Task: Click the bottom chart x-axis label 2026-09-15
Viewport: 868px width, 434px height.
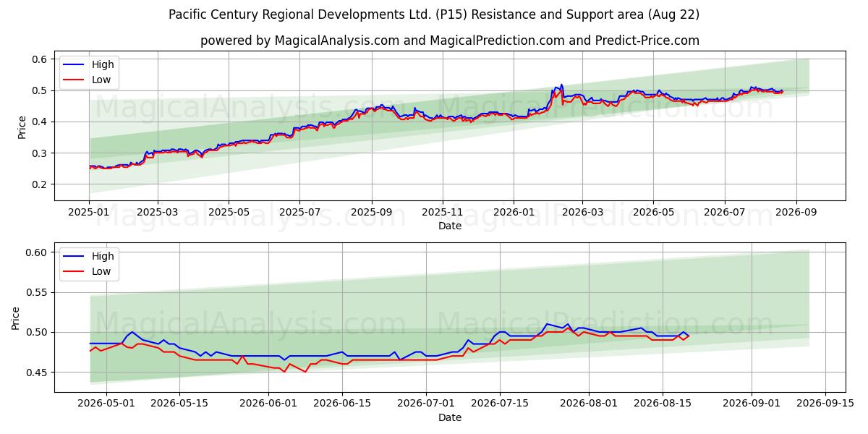Action: (825, 405)
